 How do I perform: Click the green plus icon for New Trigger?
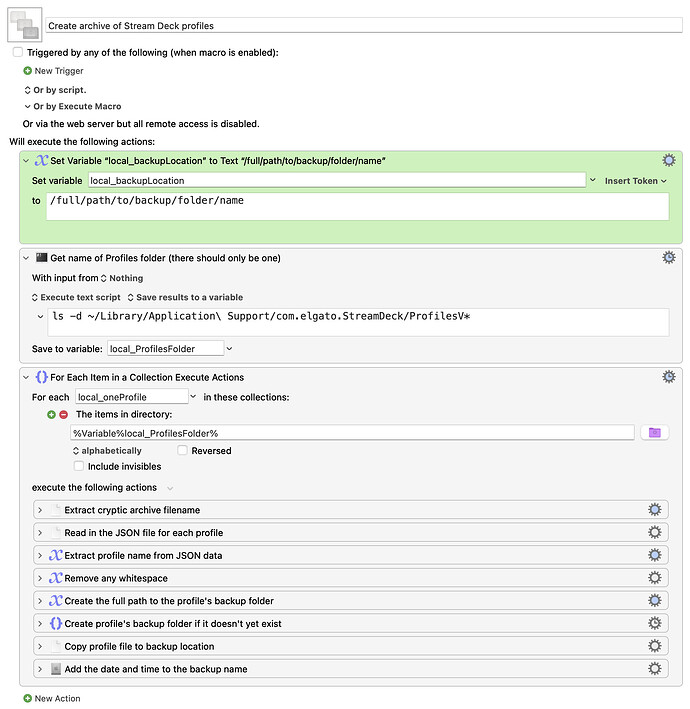point(28,71)
